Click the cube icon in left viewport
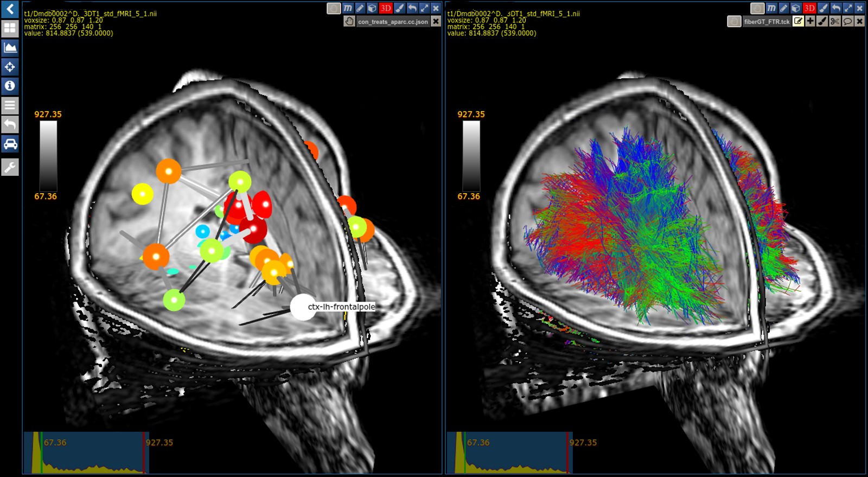Screen dimensions: 868x477 point(372,8)
